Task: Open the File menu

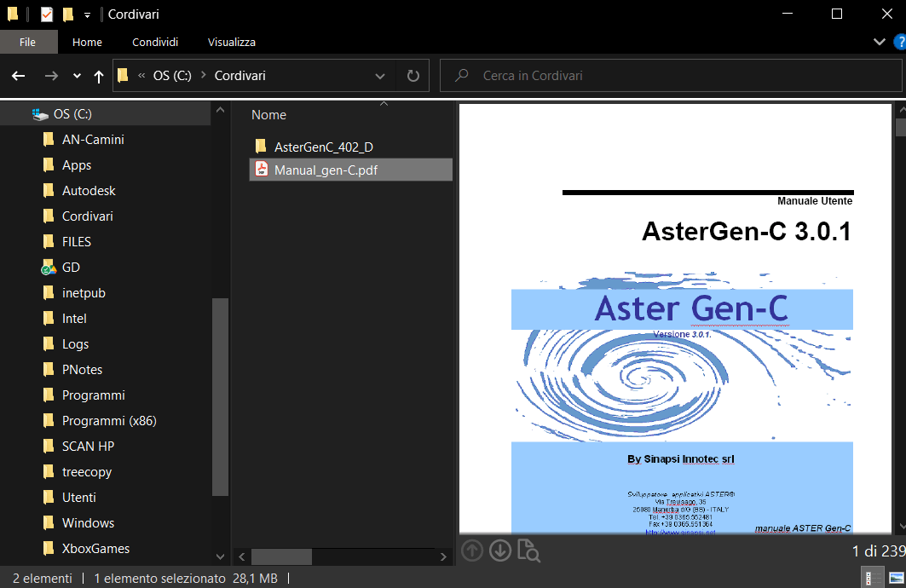Action: pos(27,42)
